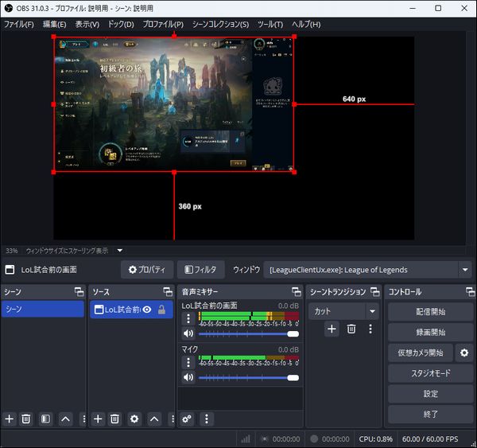
Task: Open virtual camera settings gear
Action: [464, 353]
